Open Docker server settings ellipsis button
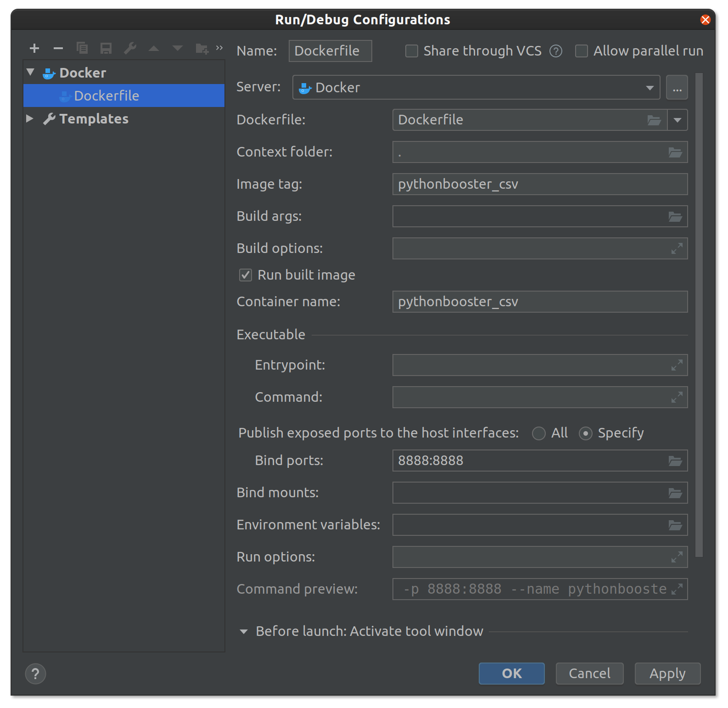Image resolution: width=728 pixels, height=708 pixels. tap(677, 88)
